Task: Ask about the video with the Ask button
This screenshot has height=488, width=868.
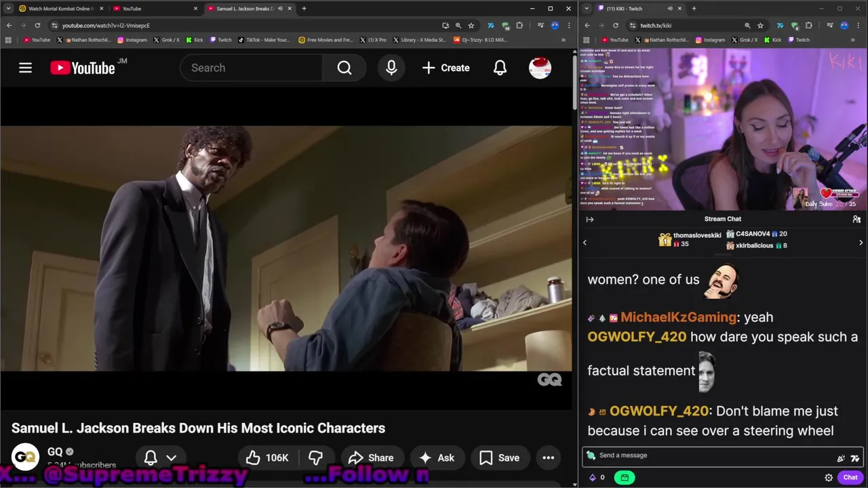Action: click(x=437, y=458)
